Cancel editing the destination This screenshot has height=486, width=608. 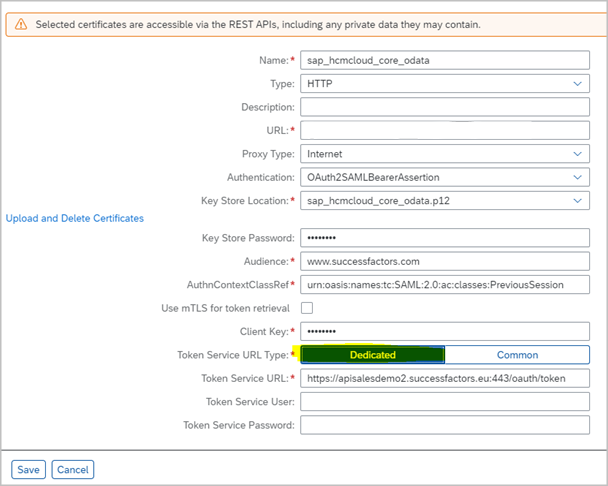73,470
